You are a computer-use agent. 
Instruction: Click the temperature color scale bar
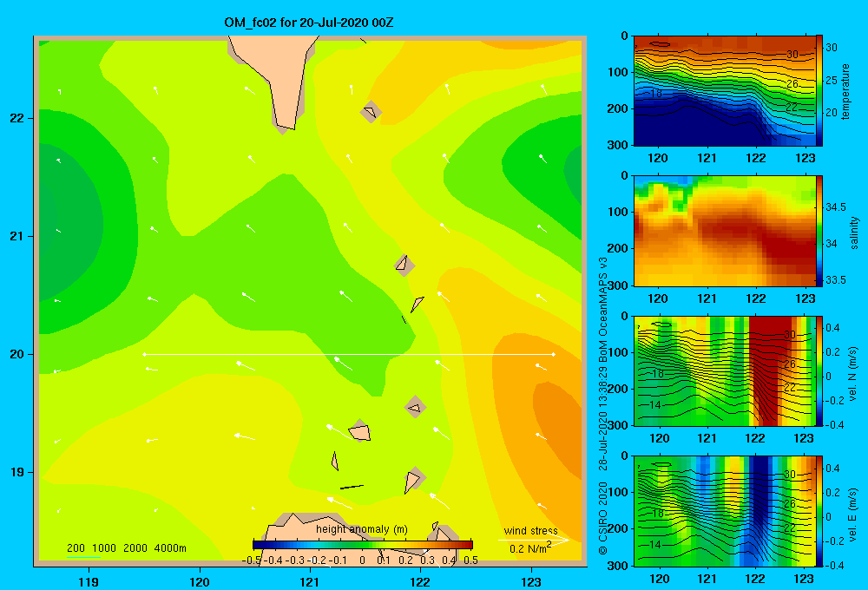coord(819,91)
